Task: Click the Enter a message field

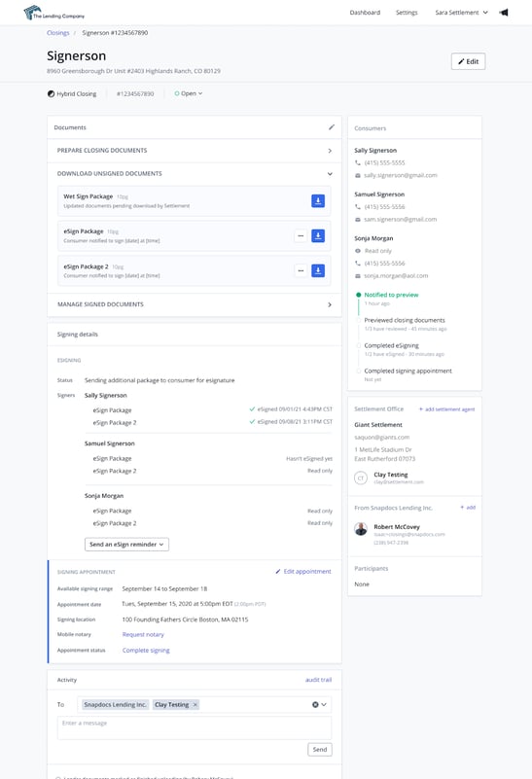Action: click(x=195, y=727)
